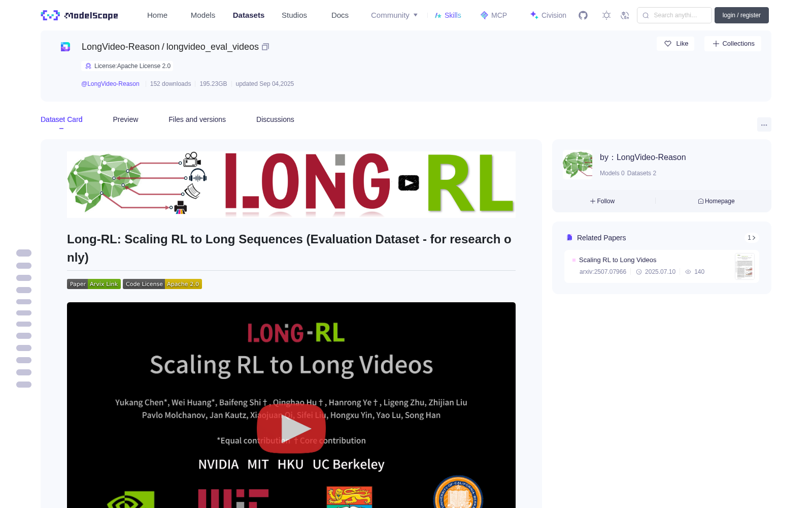Click the LongVideo-Reason name in title
812x508 pixels.
pos(121,47)
